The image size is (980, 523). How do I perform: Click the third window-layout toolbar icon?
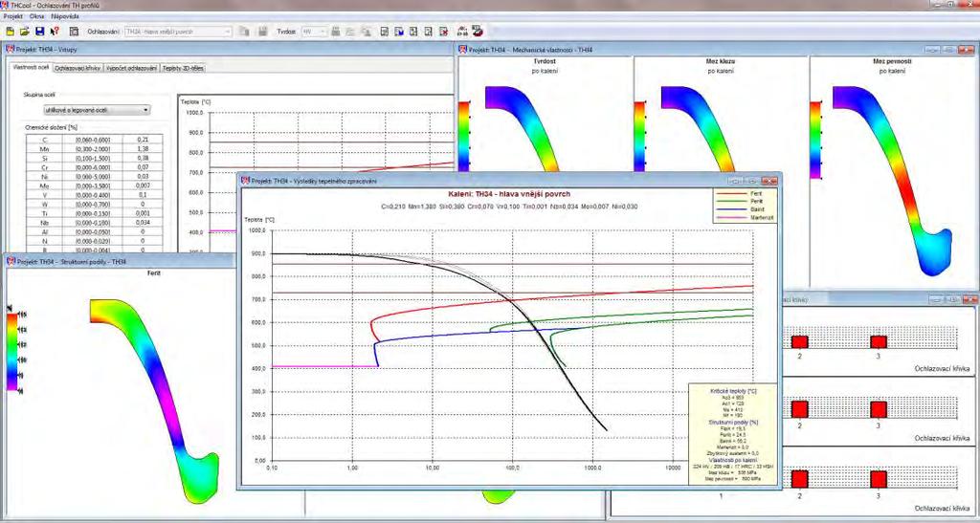point(413,32)
